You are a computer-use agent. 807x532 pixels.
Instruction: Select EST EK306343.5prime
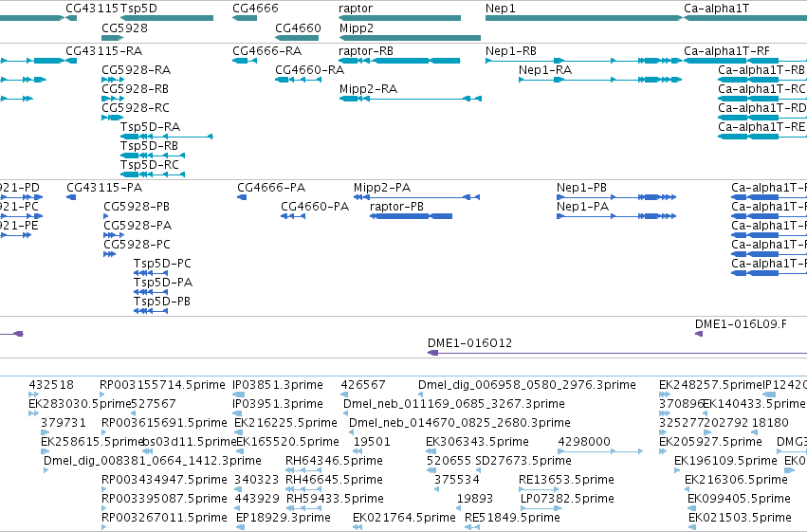[477, 442]
